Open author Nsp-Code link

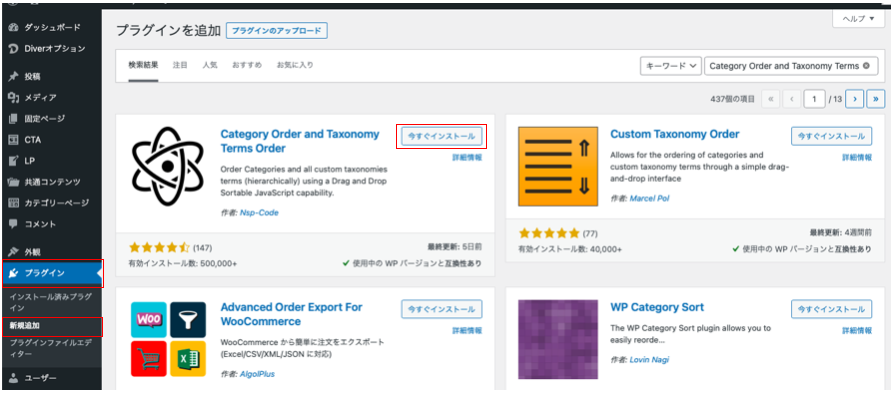259,213
